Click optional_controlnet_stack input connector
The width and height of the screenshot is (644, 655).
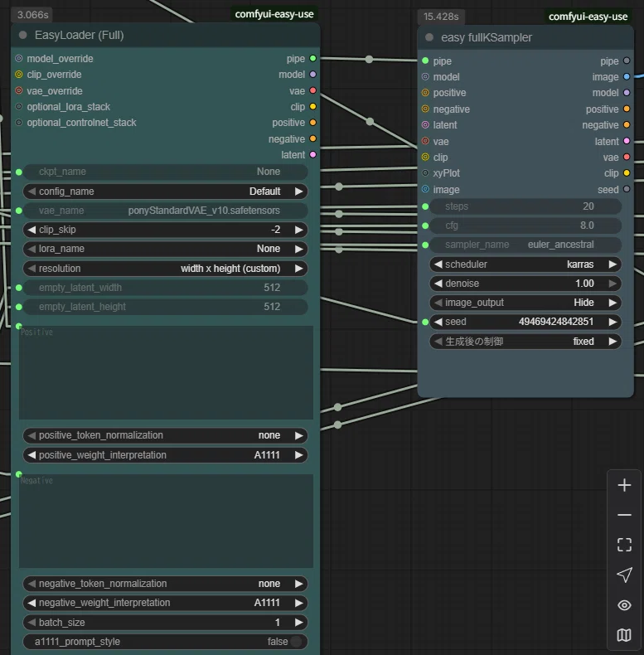click(19, 123)
